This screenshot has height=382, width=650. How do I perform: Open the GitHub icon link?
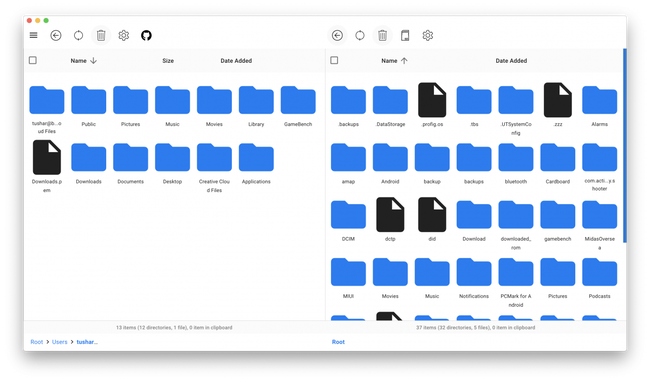[x=146, y=35]
